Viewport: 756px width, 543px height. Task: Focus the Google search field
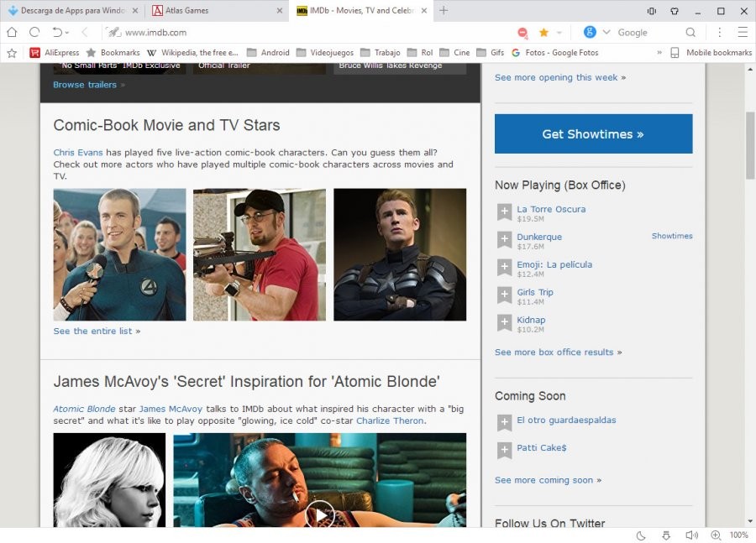648,32
